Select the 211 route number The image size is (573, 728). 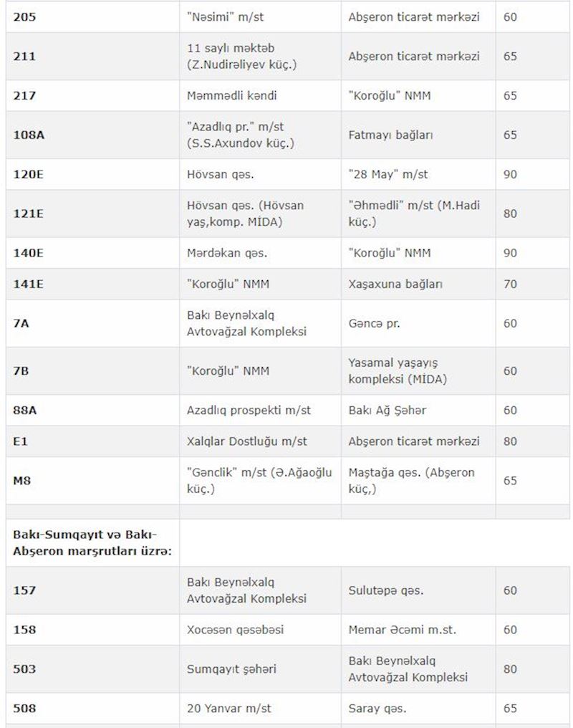pos(24,56)
